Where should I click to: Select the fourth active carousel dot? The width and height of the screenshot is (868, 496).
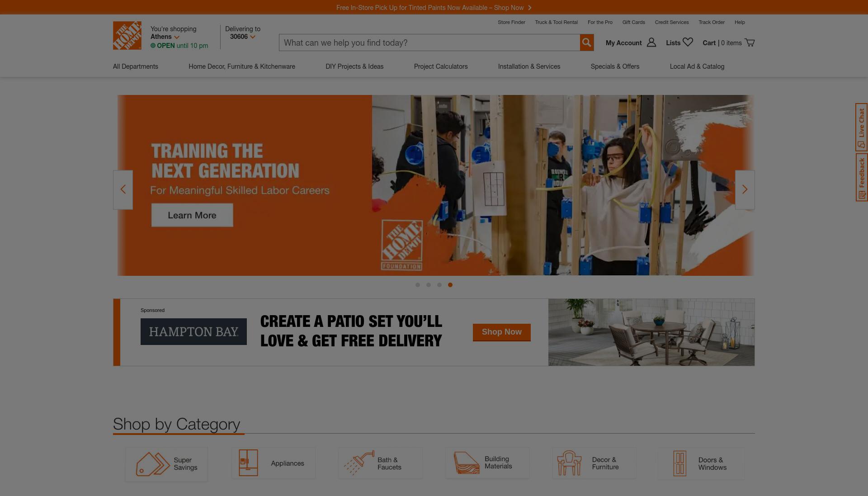[450, 285]
